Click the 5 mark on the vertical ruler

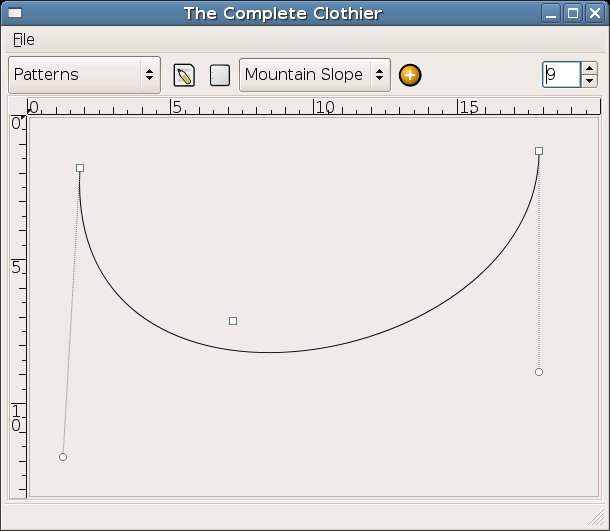[17, 267]
